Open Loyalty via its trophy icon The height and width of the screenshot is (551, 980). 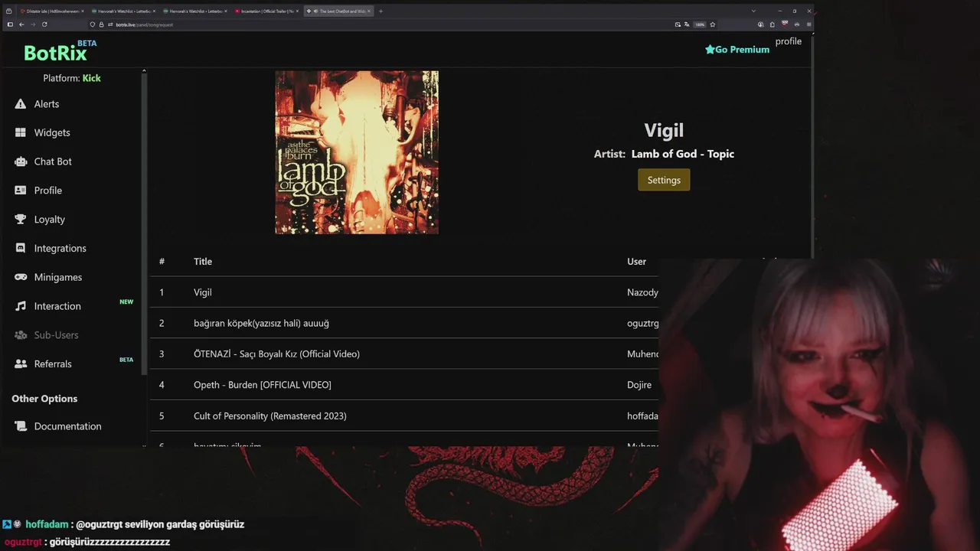pyautogui.click(x=21, y=220)
